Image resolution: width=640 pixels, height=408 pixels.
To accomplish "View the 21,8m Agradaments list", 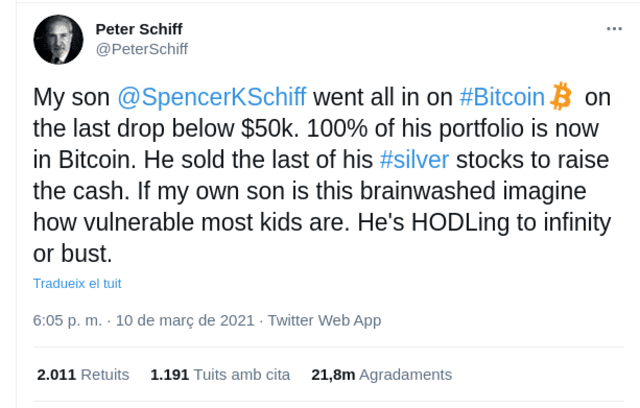I will [382, 375].
